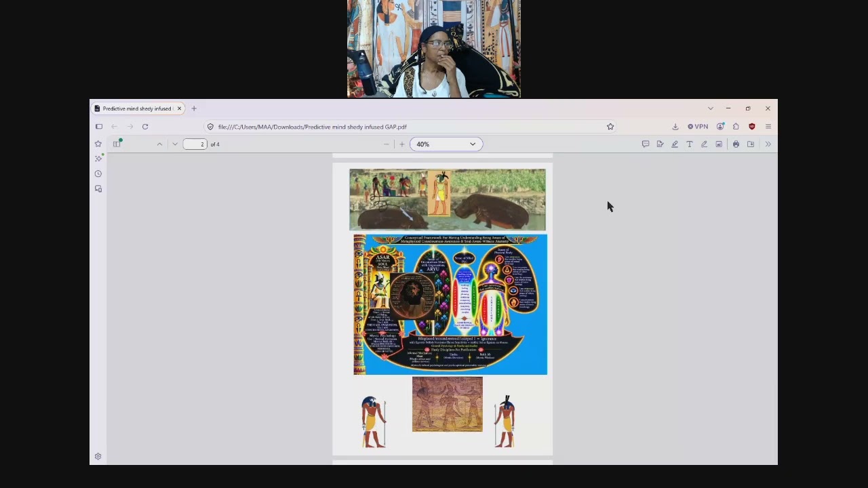The width and height of the screenshot is (868, 488).
Task: Open the sidebar customize settings gear
Action: pos(98,457)
